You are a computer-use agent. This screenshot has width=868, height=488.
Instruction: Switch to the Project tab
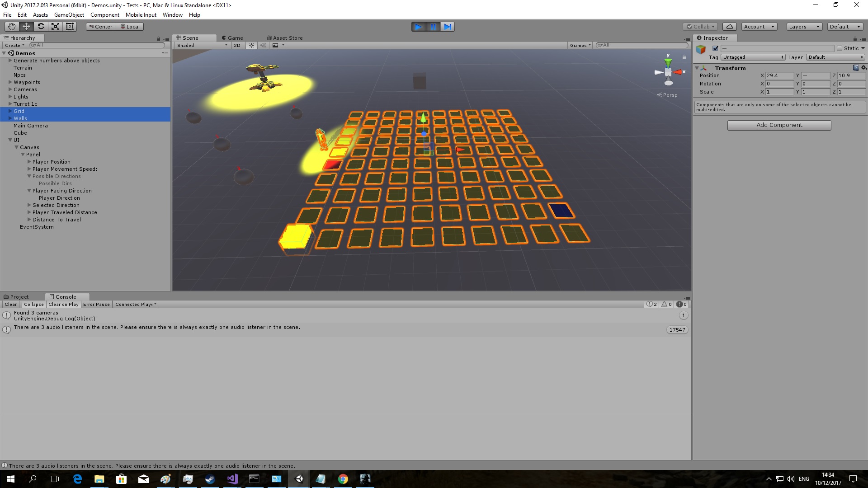(x=16, y=297)
